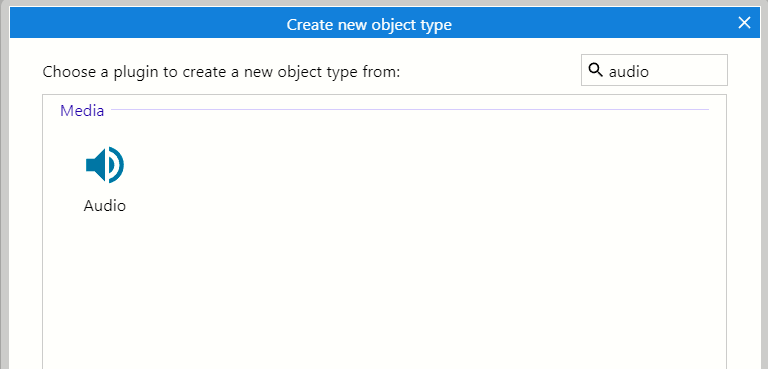Viewport: 768px width, 369px height.
Task: Click the 'Choose a plugin' instruction text
Action: 221,72
